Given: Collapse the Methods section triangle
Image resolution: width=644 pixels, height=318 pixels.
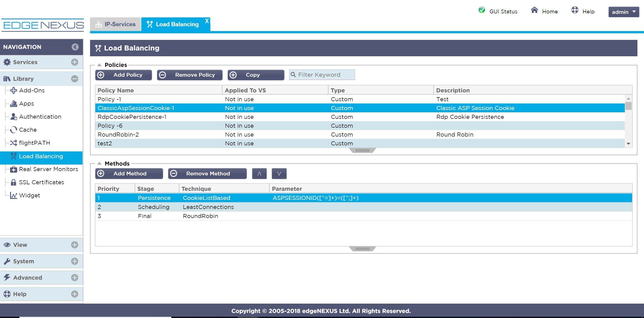Looking at the screenshot, I should 99,163.
